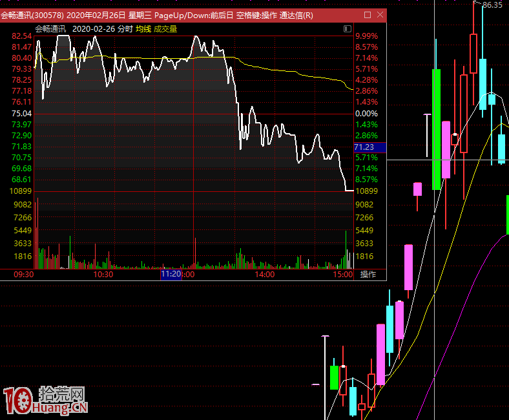
Task: Click the blue 71.23 price marker
Action: (x=369, y=147)
